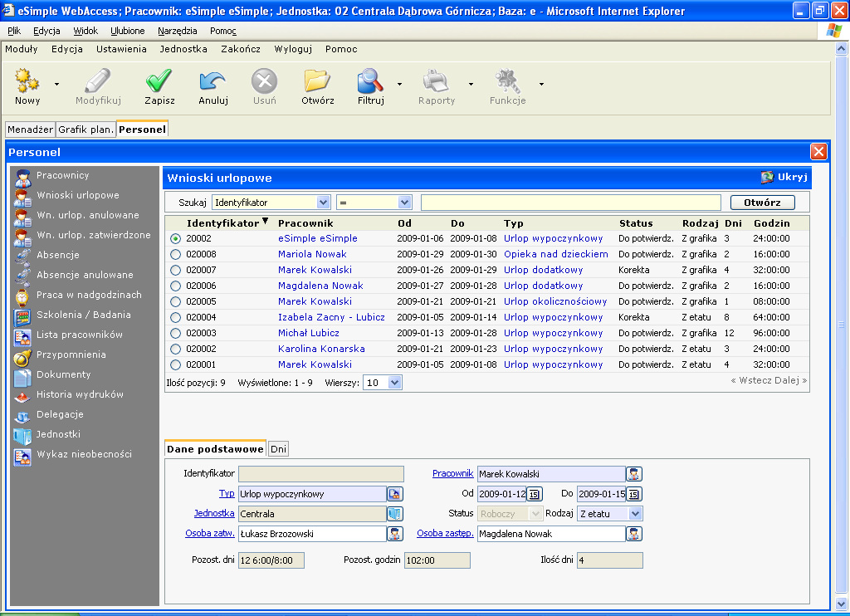Click the Raporty printer icon
850x616 pixels.
pyautogui.click(x=437, y=81)
